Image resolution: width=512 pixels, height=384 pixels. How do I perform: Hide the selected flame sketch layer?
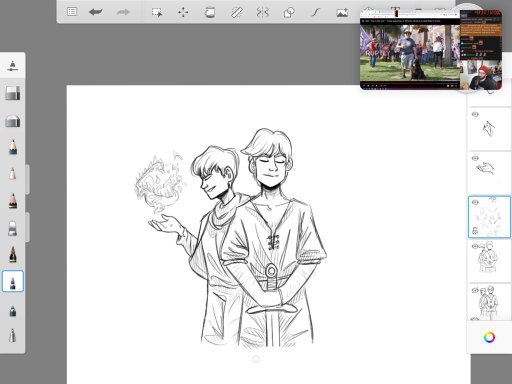(x=475, y=202)
